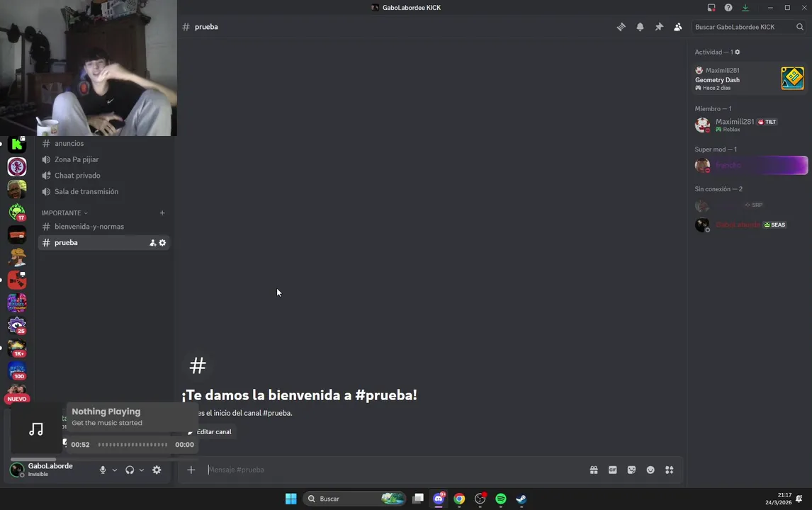Click invite people icon on prueba channel

(x=152, y=243)
